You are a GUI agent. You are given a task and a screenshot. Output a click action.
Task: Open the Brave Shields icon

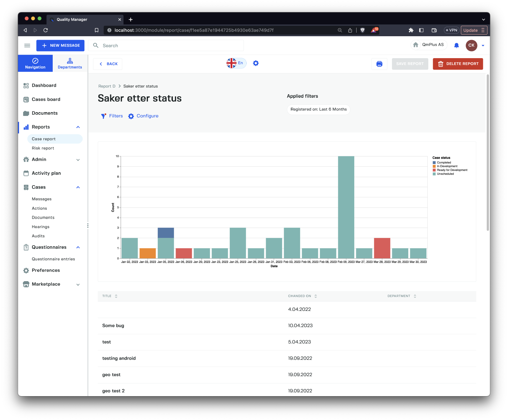click(363, 30)
